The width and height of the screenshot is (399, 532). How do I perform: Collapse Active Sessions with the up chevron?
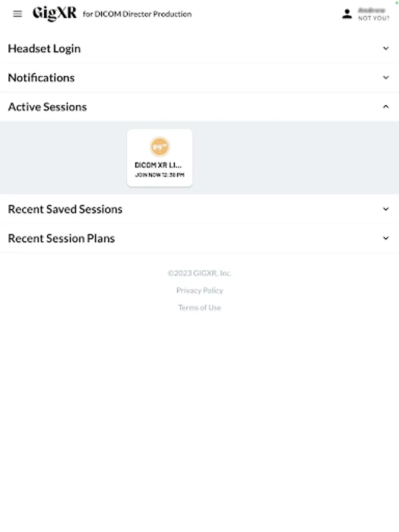[386, 107]
